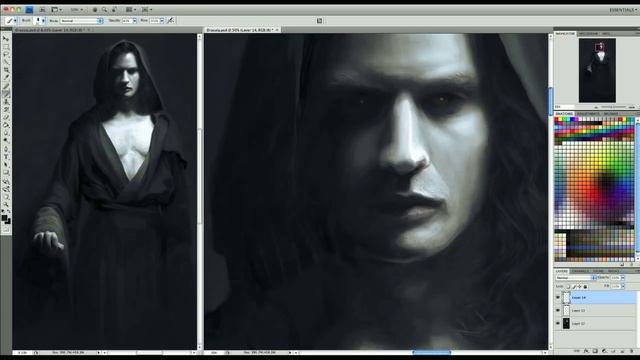Select the Zoom tool in toolbox
The image size is (640, 360).
[x=6, y=205]
